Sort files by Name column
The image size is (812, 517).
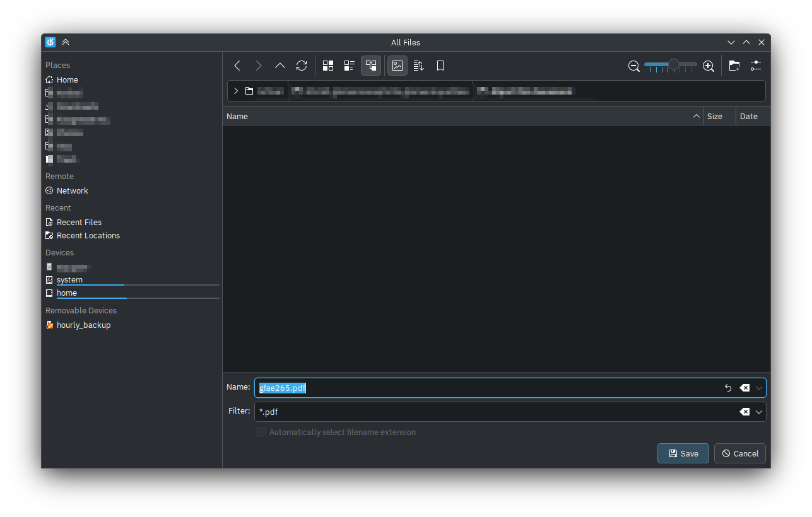(462, 116)
